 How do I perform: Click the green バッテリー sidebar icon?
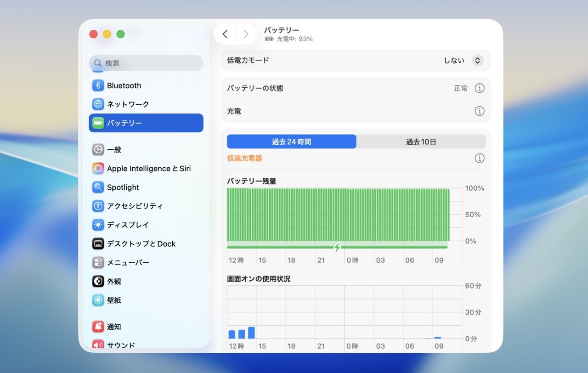pos(98,123)
